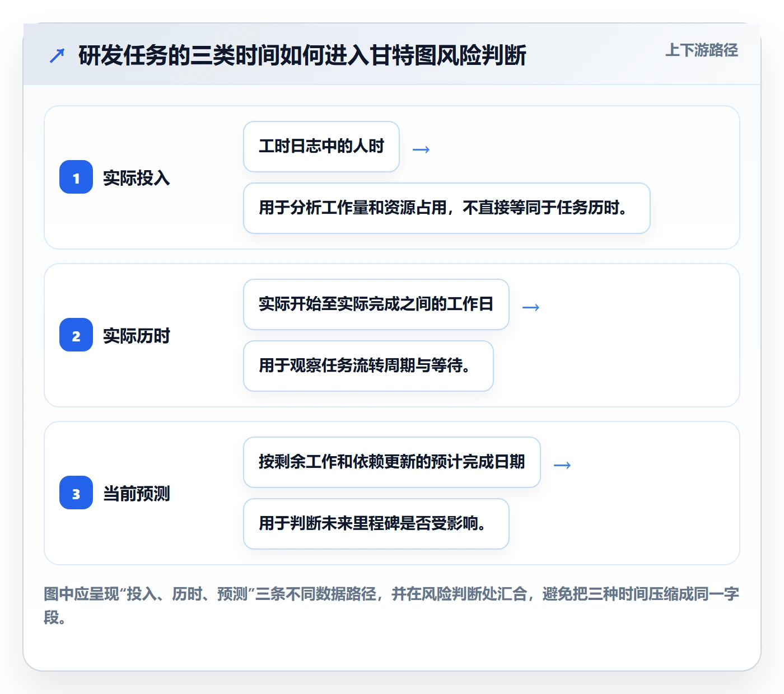The width and height of the screenshot is (784, 694).
Task: Click the footer note starting 图中应呈现
Action: coord(391,606)
